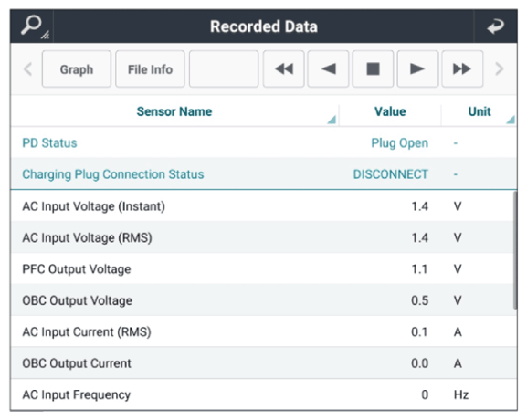527x420 pixels.
Task: Click the right toolbar scroll chevron
Action: point(499,69)
